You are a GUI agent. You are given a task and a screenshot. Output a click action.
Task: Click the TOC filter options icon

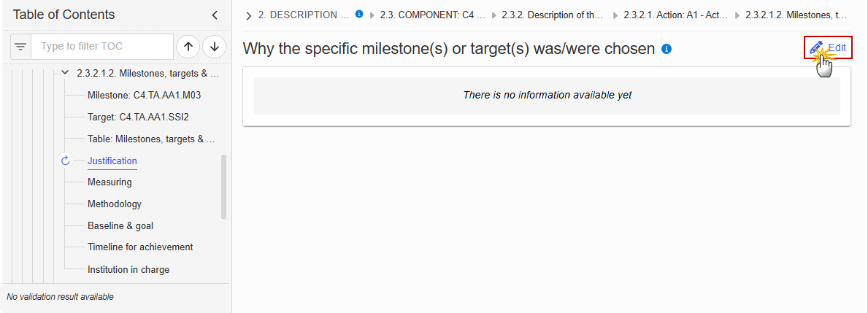[20, 47]
